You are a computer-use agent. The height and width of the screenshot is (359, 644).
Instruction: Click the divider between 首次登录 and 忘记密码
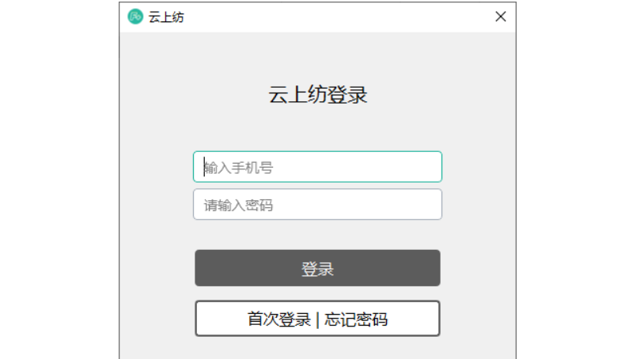click(317, 319)
